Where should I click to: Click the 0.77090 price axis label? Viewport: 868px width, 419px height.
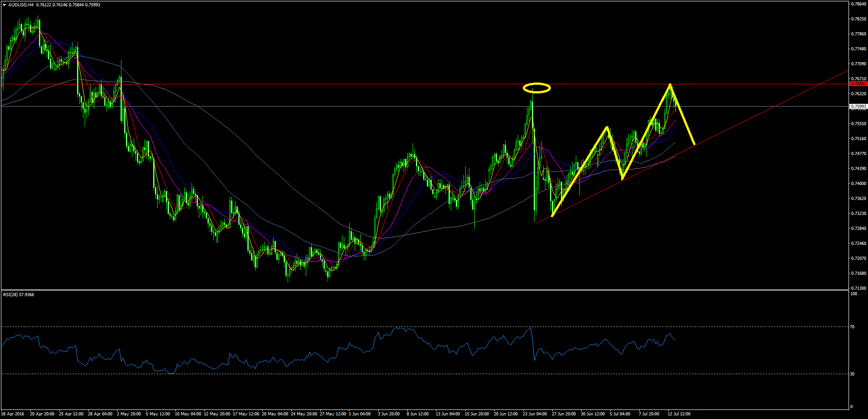(x=859, y=64)
